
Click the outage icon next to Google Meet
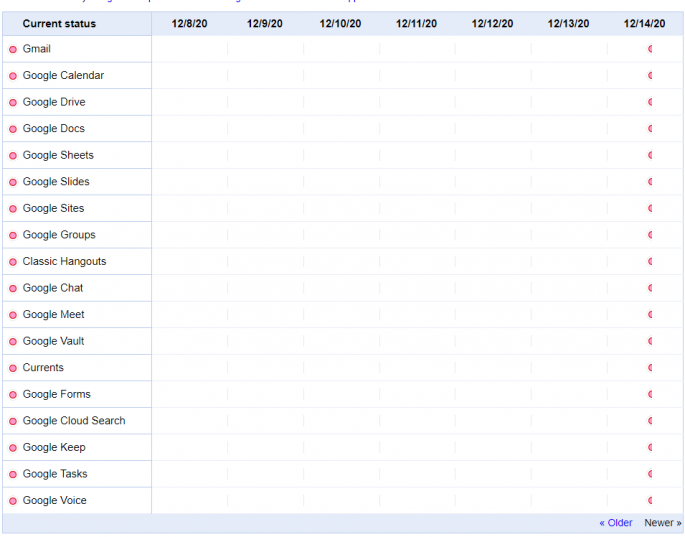tap(13, 315)
